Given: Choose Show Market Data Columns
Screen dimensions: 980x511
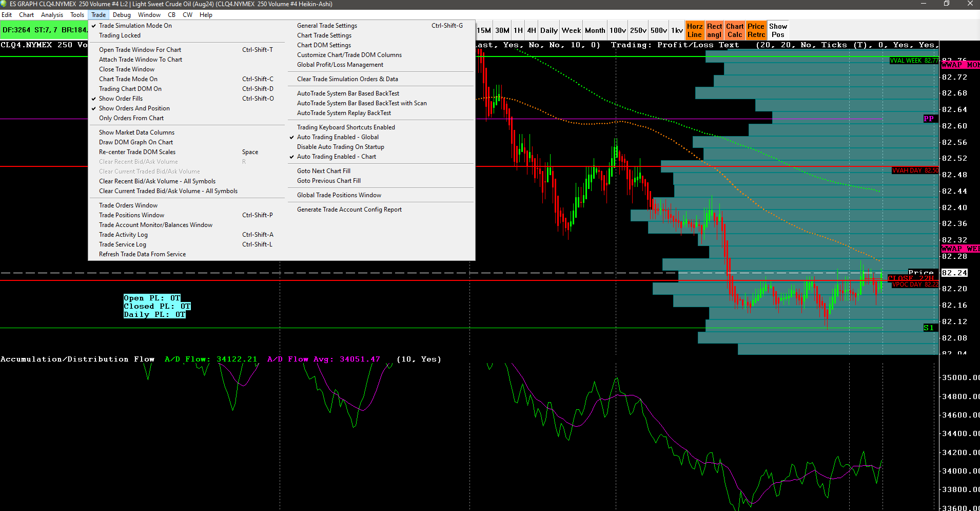Looking at the screenshot, I should point(186,133).
